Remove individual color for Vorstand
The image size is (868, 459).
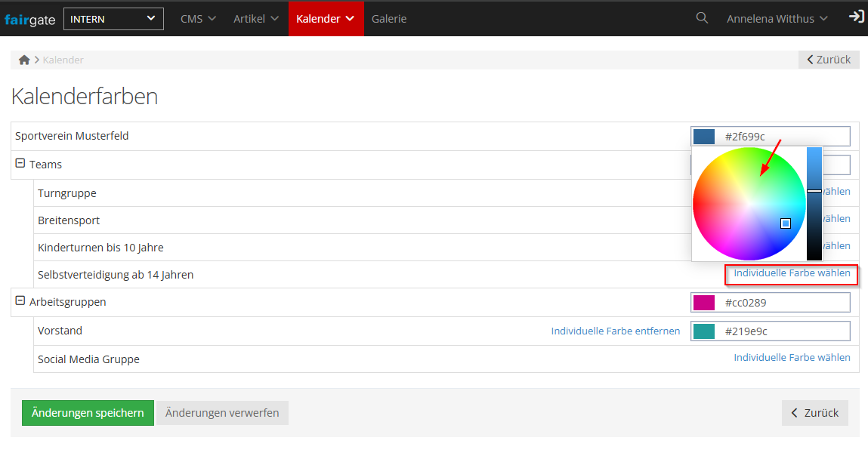[615, 331]
